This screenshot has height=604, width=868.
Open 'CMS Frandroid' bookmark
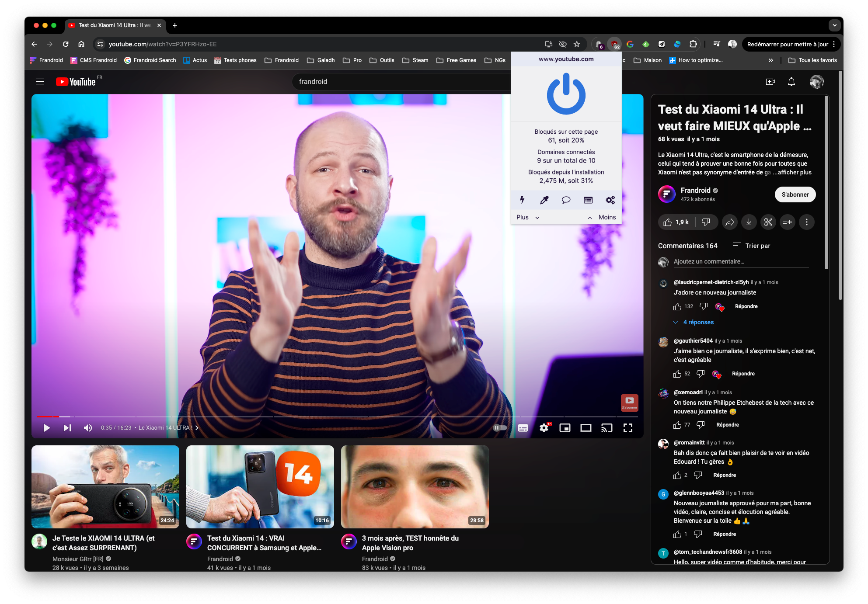pos(94,60)
